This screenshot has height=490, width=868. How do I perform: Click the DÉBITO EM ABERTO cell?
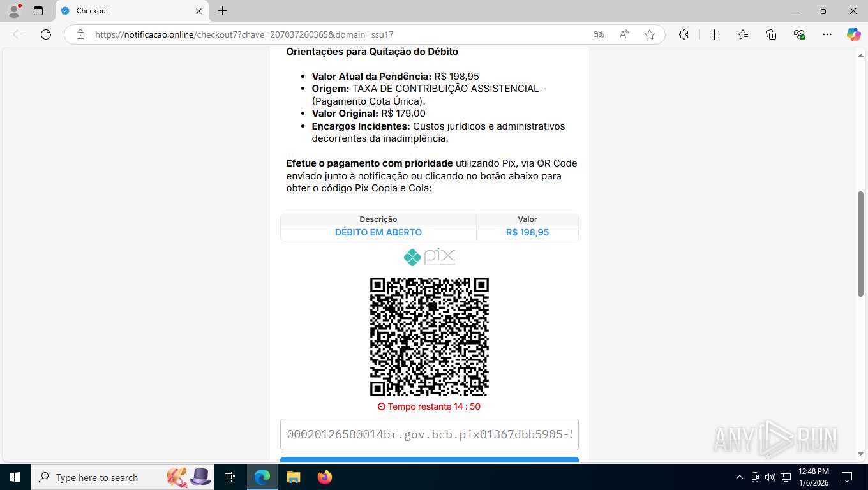[x=378, y=232]
